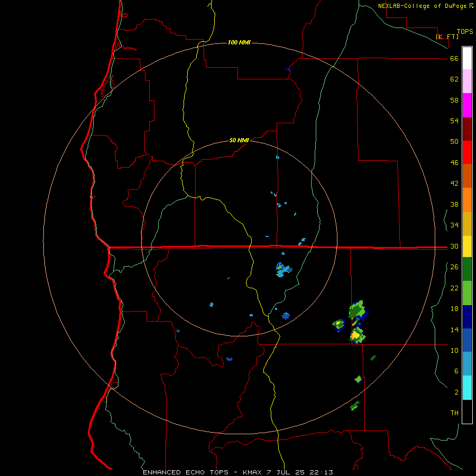Click the medium blue legend swatch
476x476 pixels.
[x=467, y=340]
